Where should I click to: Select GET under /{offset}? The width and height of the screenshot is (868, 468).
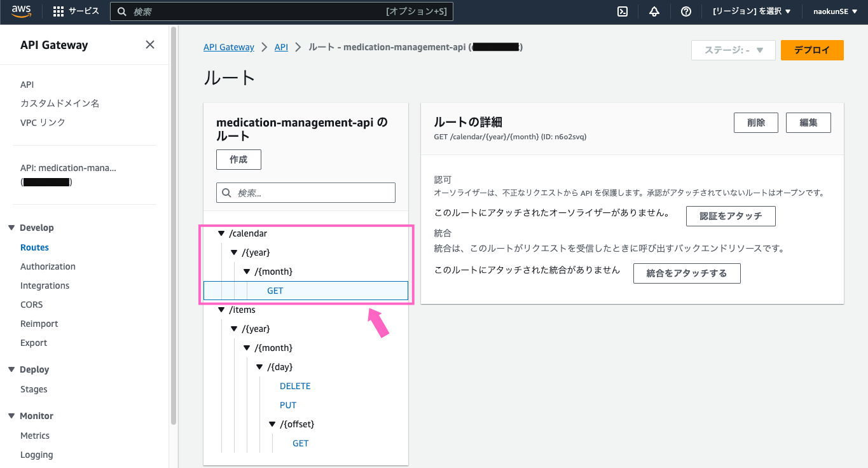coord(300,443)
